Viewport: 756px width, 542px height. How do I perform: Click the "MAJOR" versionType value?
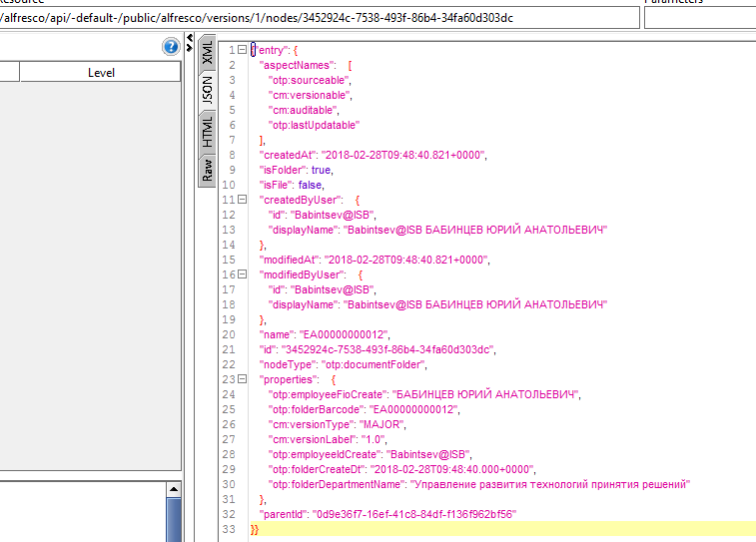pyautogui.click(x=381, y=424)
